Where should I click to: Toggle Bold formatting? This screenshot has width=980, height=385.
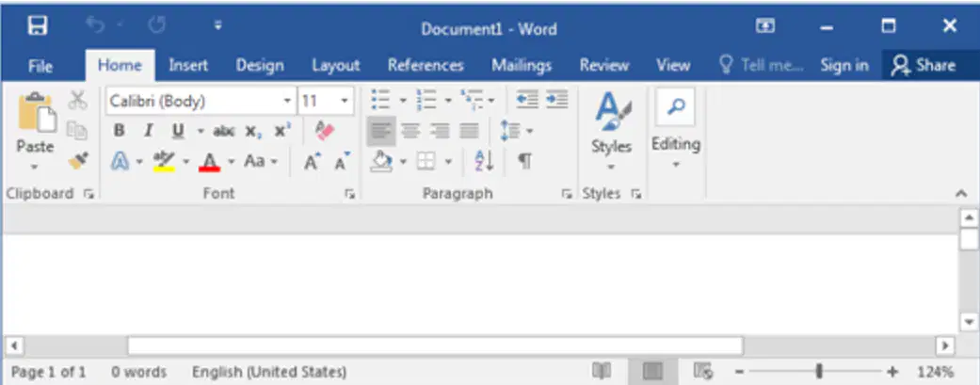[119, 131]
